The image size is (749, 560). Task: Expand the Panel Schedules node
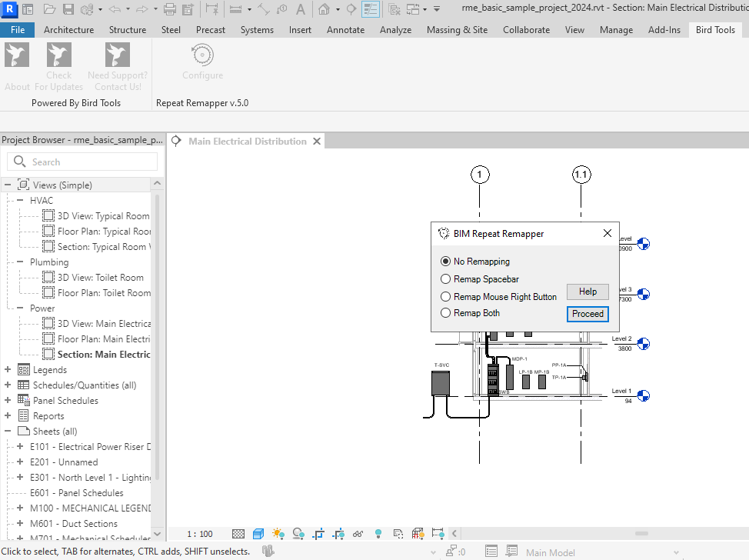pos(8,401)
